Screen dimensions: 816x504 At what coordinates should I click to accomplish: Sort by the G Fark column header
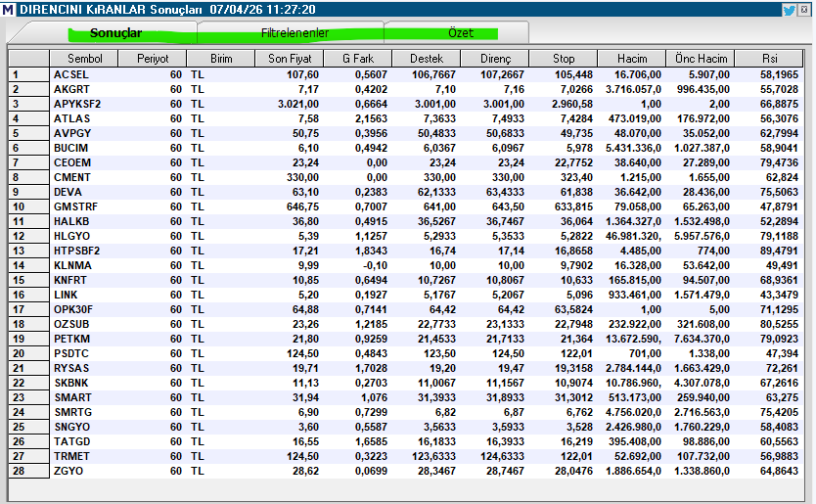tap(358, 59)
